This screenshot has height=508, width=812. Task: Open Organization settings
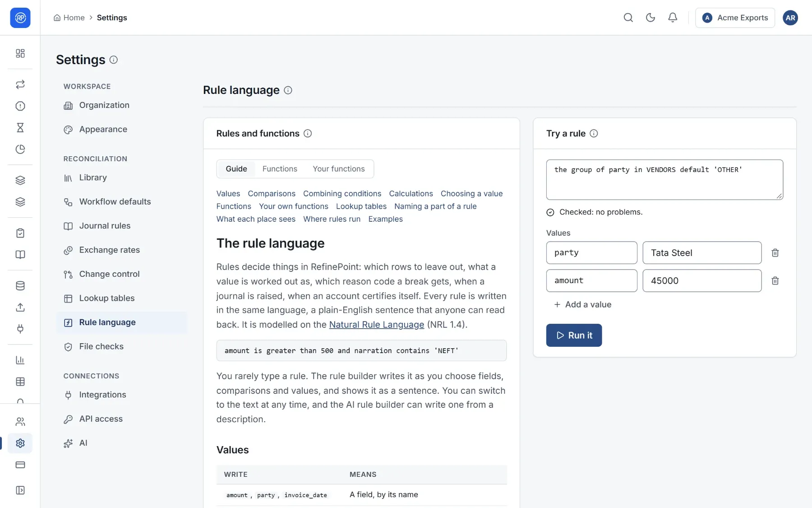click(x=122, y=105)
